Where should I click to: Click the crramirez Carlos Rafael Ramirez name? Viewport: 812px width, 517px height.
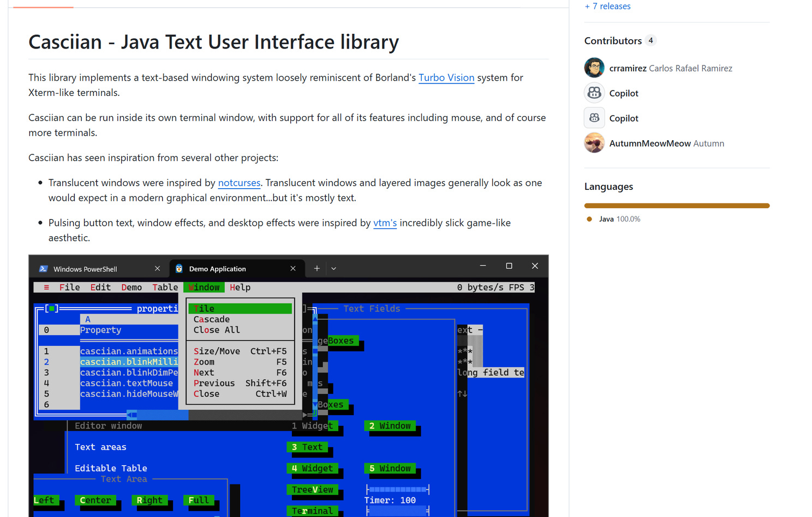(671, 68)
